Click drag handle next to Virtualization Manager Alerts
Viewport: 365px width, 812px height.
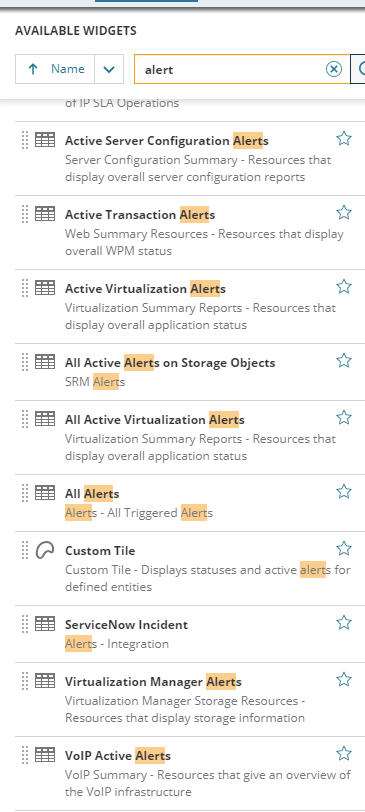(x=24, y=681)
